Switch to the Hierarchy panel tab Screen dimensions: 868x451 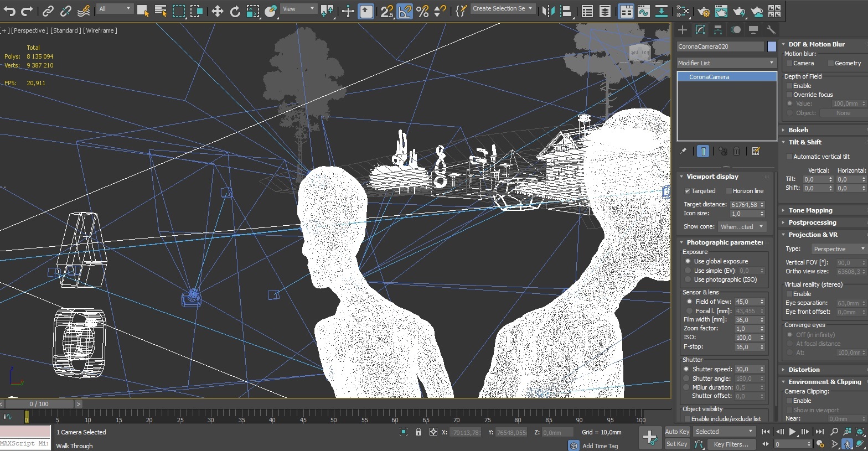point(718,30)
